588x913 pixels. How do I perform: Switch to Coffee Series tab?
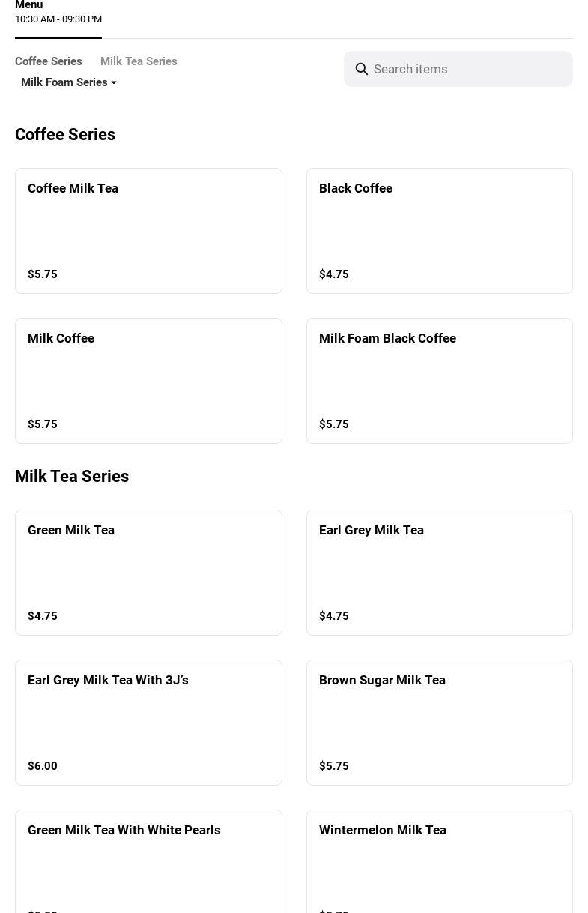coord(49,61)
